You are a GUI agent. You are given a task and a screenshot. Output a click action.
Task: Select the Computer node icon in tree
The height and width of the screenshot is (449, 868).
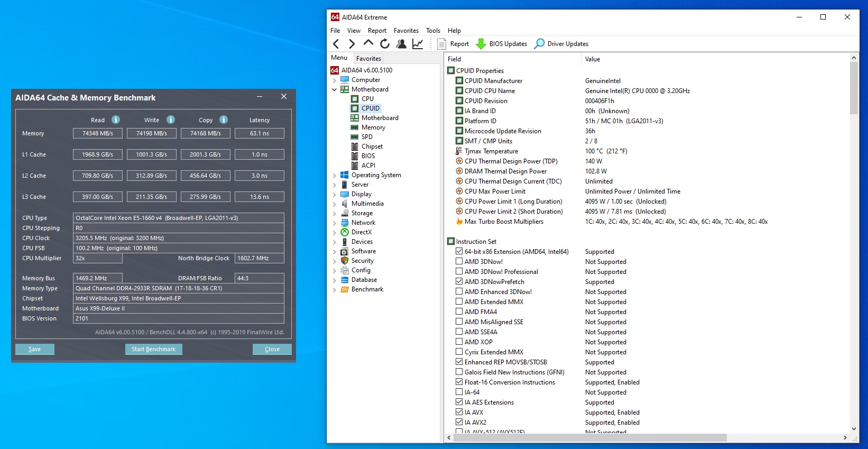(x=345, y=80)
